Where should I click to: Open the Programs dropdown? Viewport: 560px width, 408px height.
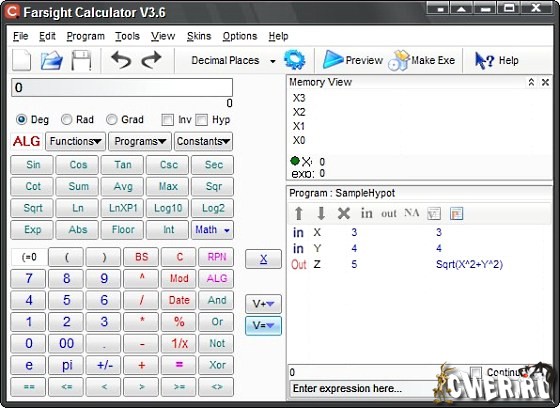coord(140,141)
